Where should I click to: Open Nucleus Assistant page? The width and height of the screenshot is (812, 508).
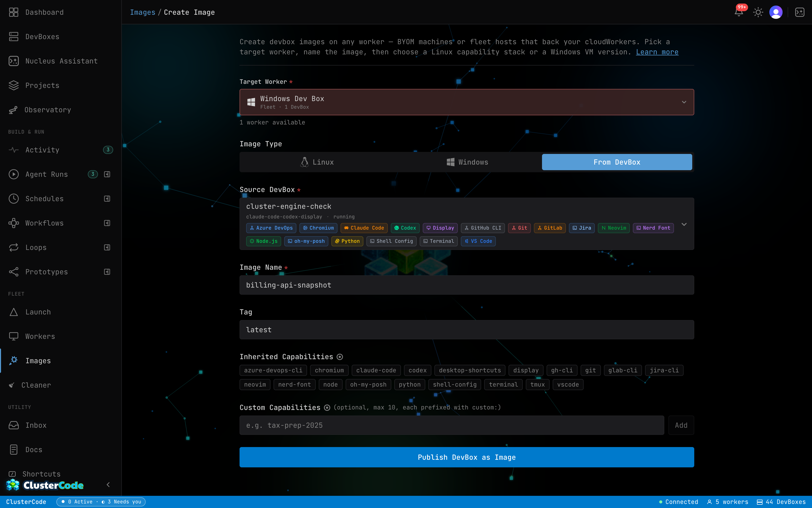click(x=60, y=61)
